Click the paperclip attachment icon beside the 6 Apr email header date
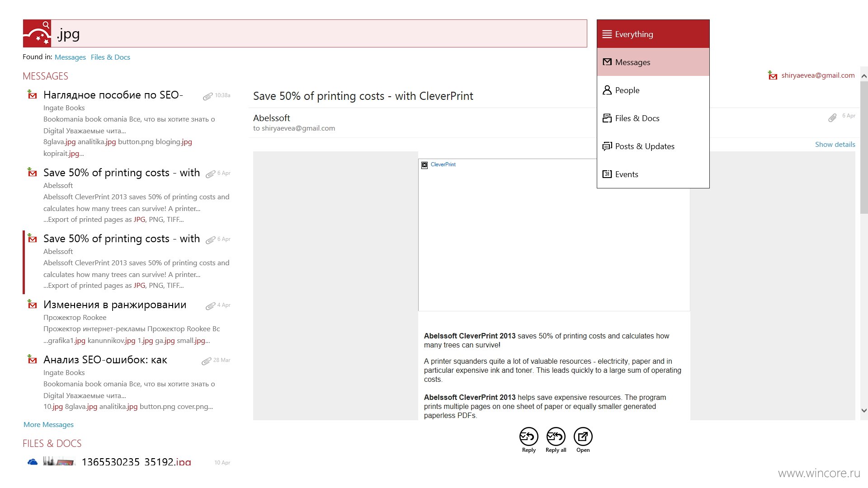This screenshot has height=488, width=868. (x=832, y=117)
